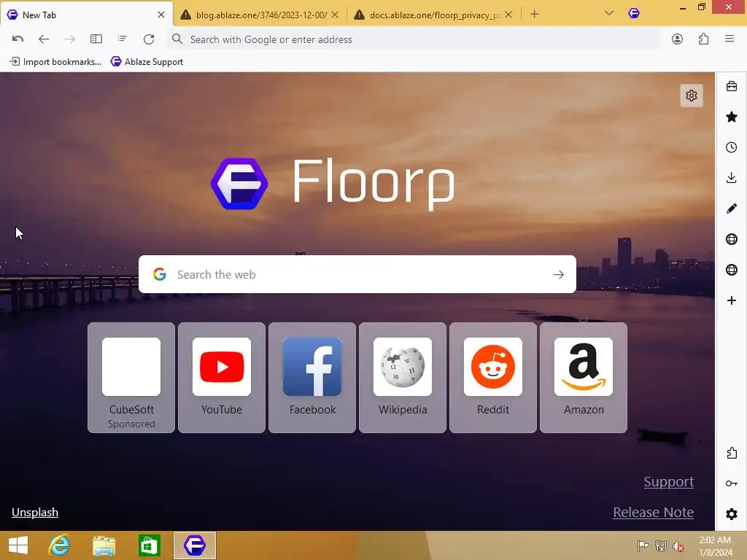Open the Wikipedia shortcut tile
The image size is (747, 560).
(x=403, y=377)
